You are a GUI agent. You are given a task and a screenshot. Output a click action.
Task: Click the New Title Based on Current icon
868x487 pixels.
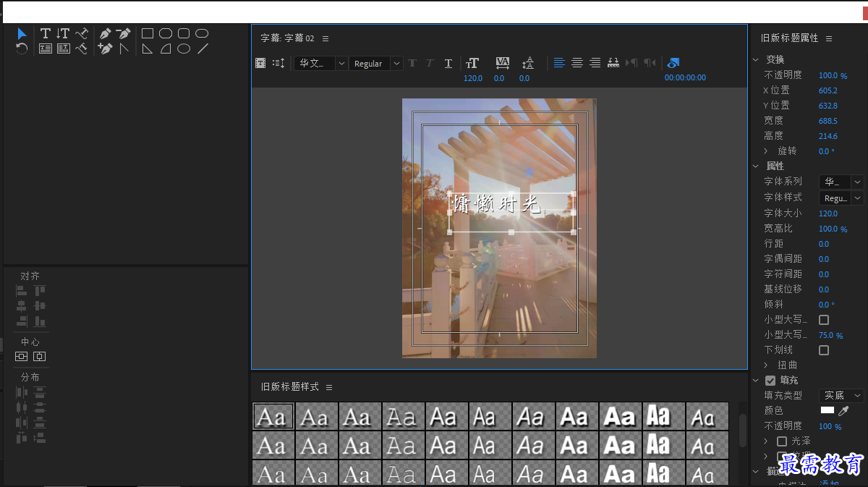(x=260, y=64)
